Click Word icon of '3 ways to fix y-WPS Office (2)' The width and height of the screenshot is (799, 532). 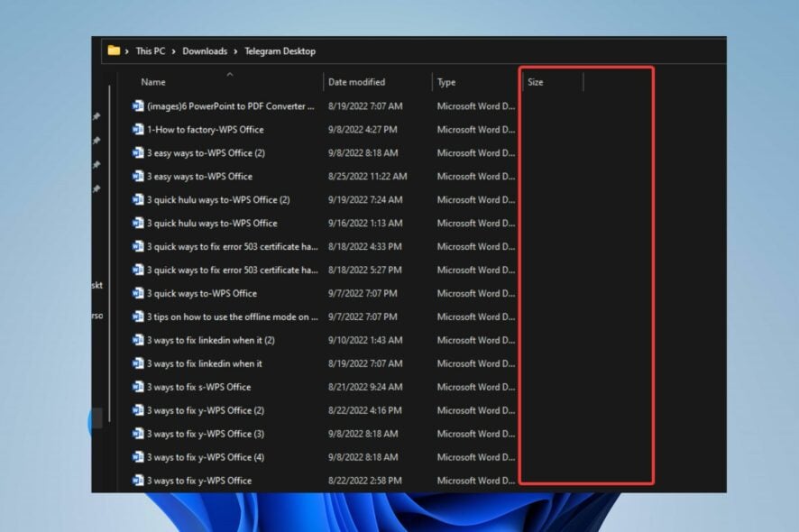[138, 410]
